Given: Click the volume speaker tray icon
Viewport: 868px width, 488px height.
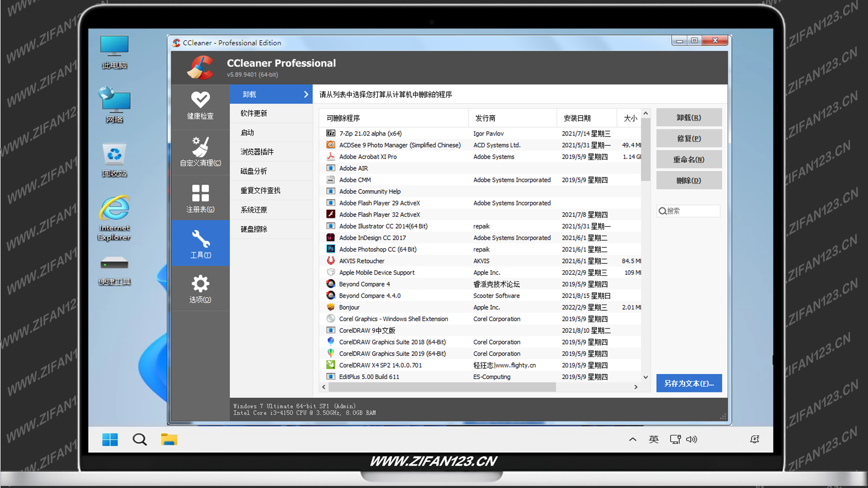Looking at the screenshot, I should [x=692, y=439].
